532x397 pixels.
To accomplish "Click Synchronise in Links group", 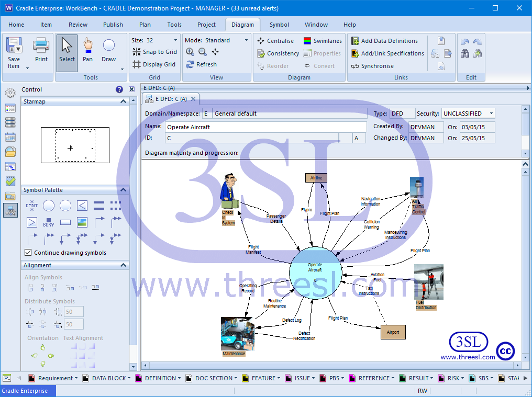I will [372, 66].
